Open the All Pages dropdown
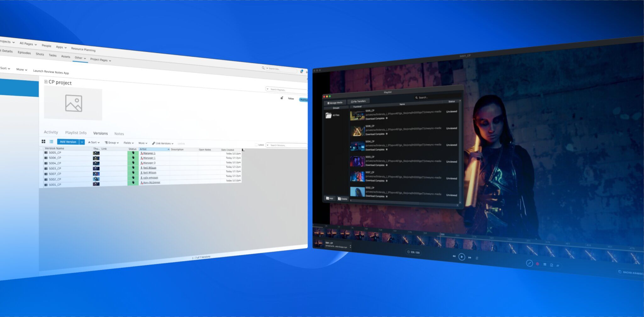 tap(28, 44)
